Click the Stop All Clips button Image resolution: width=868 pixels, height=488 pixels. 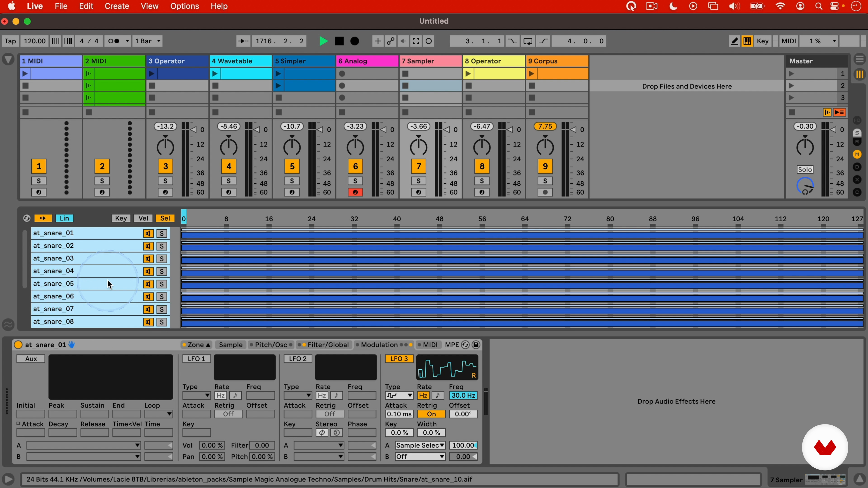(792, 113)
